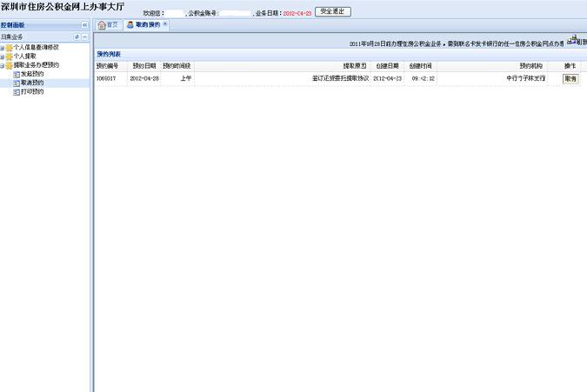The image size is (587, 392).
Task: Sort by the 预约编号 column header
Action: tap(110, 66)
